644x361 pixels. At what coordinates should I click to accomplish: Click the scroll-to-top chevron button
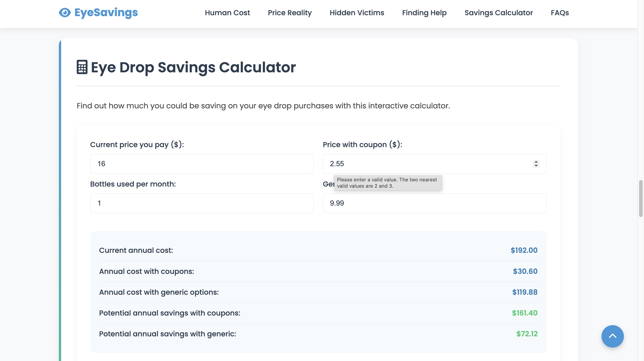pos(612,336)
